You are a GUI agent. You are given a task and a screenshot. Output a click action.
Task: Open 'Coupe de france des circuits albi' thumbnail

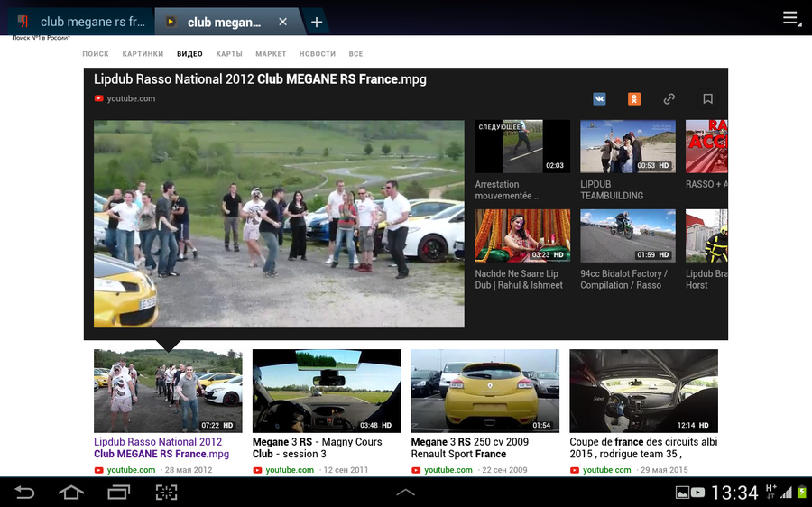point(643,391)
